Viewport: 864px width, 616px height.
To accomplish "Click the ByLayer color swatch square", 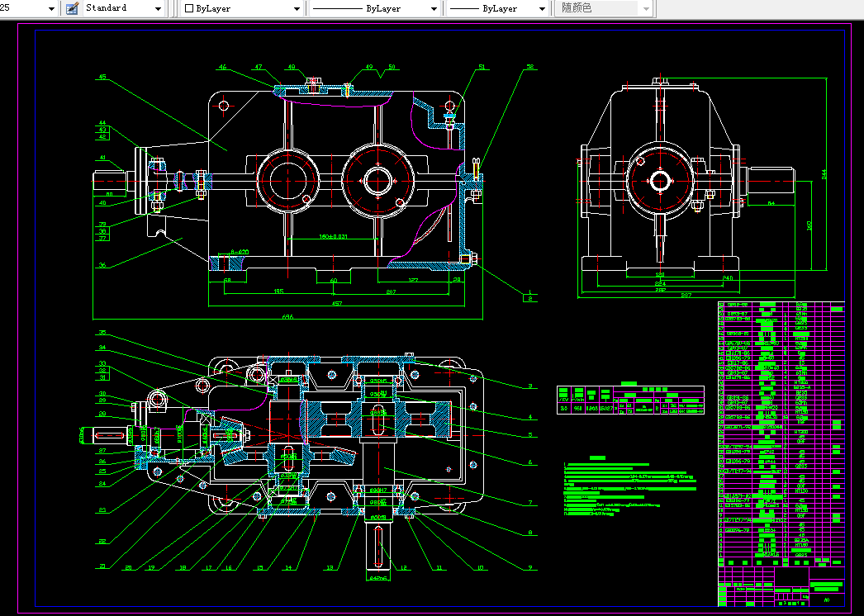I will [189, 8].
